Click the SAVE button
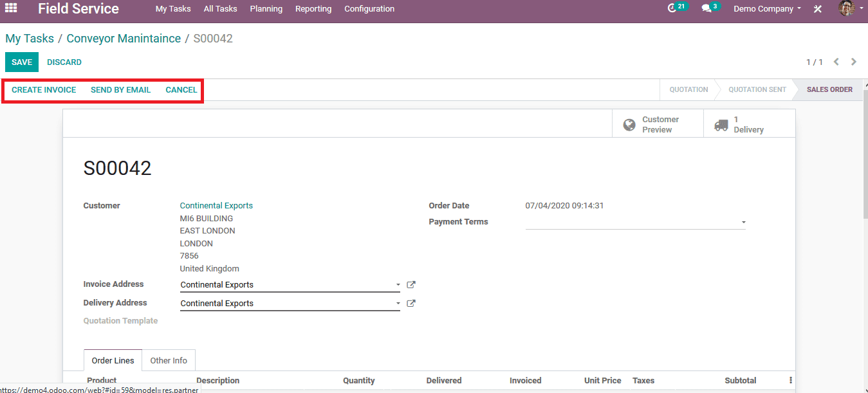The width and height of the screenshot is (868, 393). click(22, 62)
